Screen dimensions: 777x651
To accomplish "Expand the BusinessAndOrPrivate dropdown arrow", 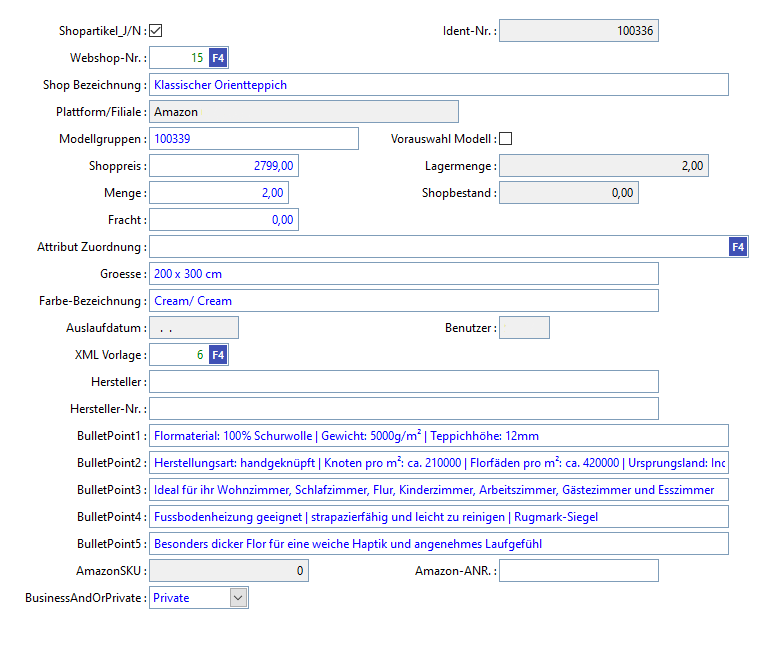I will (x=238, y=597).
